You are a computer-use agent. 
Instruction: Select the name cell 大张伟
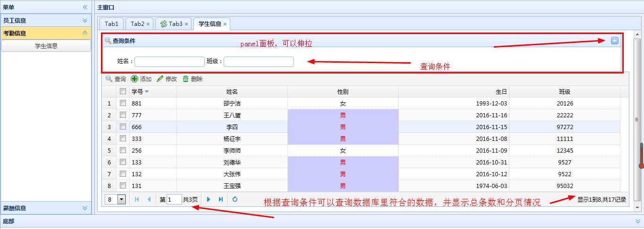[232, 174]
